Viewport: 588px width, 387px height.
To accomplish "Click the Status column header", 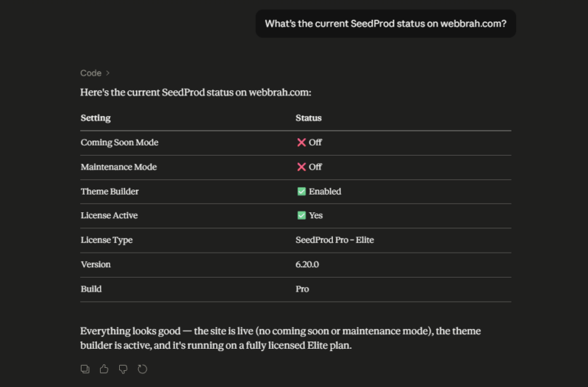I will (x=308, y=118).
